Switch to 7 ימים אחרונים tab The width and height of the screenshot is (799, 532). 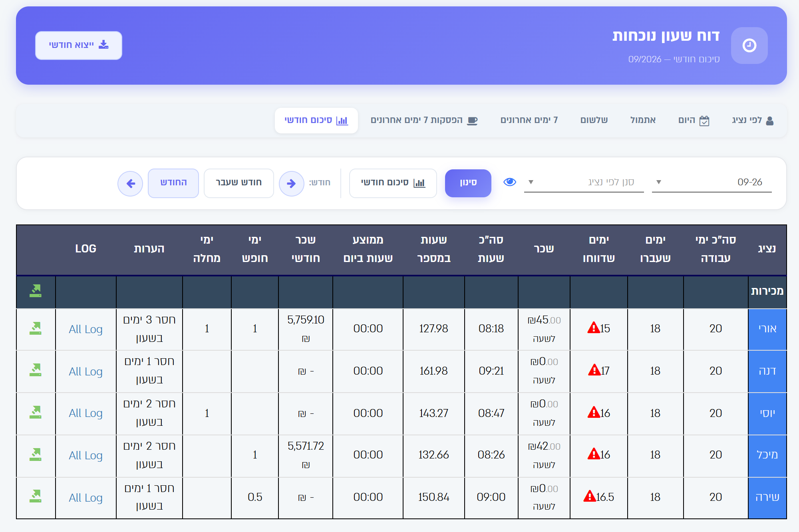tap(529, 120)
